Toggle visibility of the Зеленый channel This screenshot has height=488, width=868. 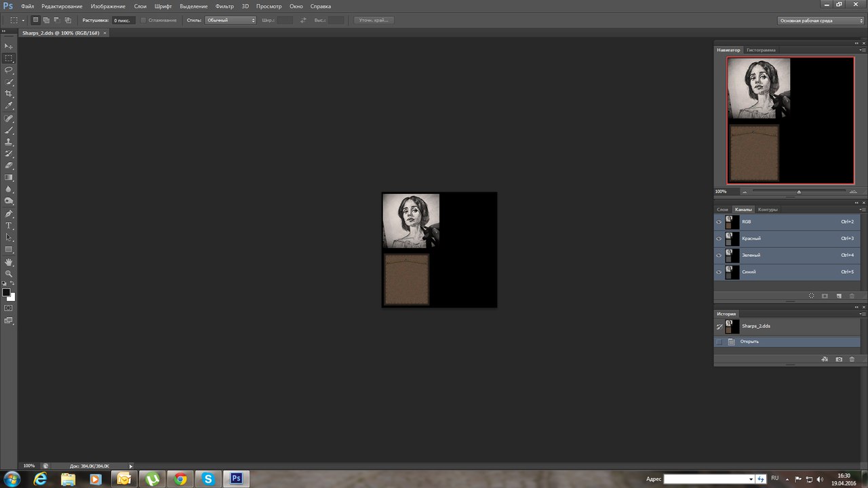(719, 255)
